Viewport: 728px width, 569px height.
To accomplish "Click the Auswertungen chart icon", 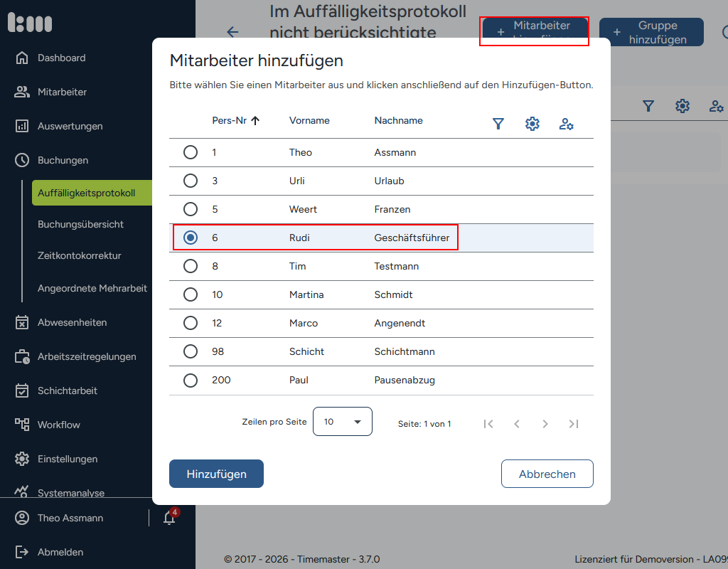I will (22, 126).
